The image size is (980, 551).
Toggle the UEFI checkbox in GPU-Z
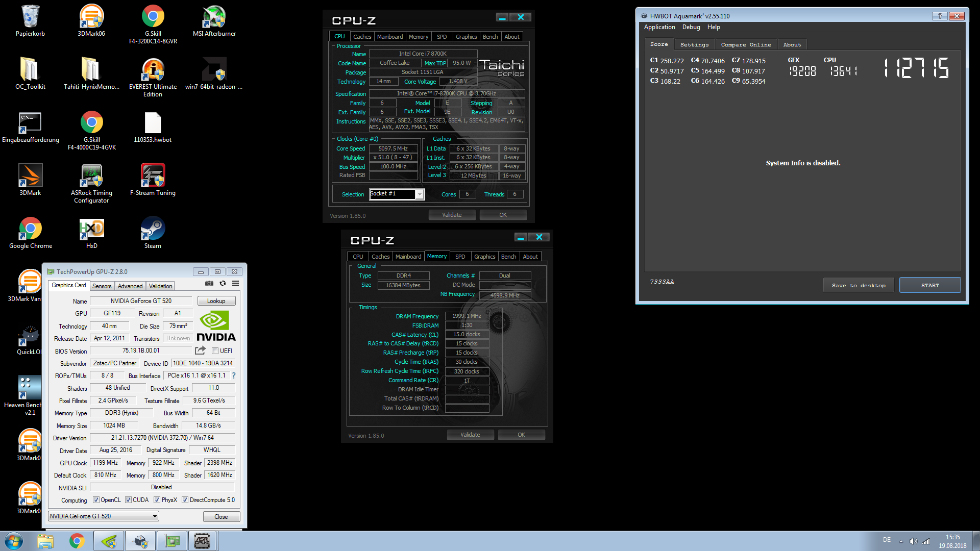click(x=215, y=351)
